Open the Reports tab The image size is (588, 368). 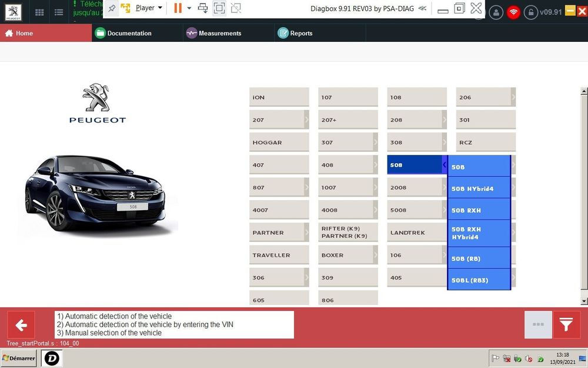[320, 33]
